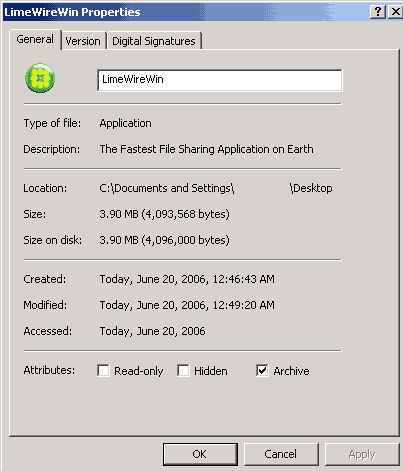
Task: Click the grayed-out Apply button
Action: [x=362, y=454]
